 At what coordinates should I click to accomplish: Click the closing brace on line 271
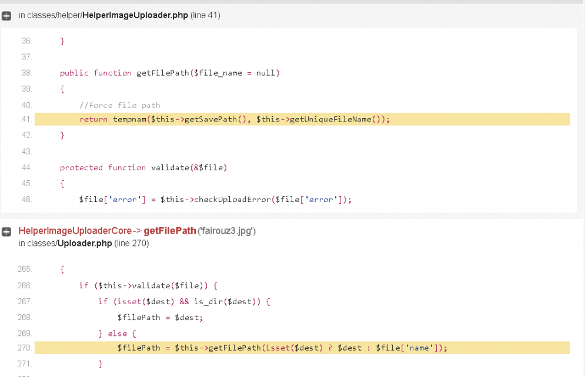(x=101, y=364)
